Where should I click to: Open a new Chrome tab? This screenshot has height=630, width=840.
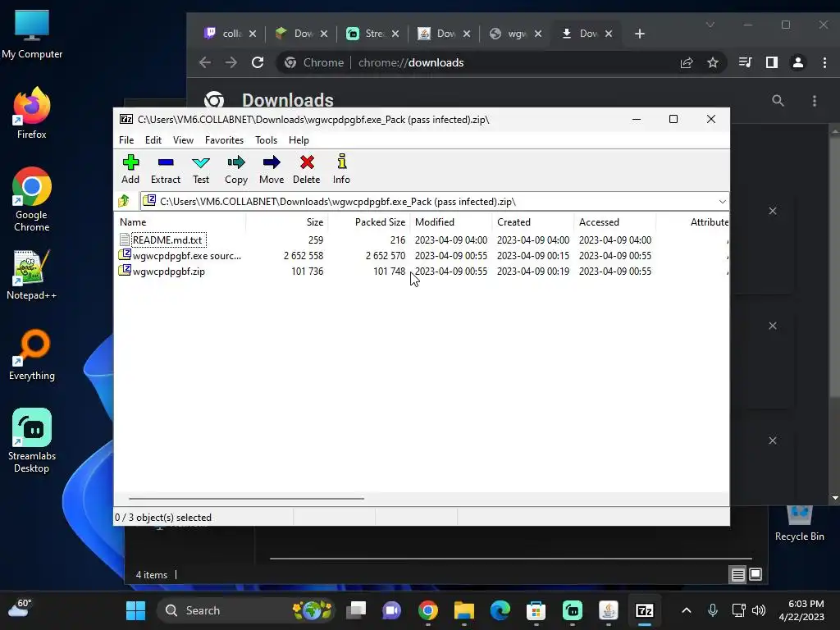tap(639, 34)
